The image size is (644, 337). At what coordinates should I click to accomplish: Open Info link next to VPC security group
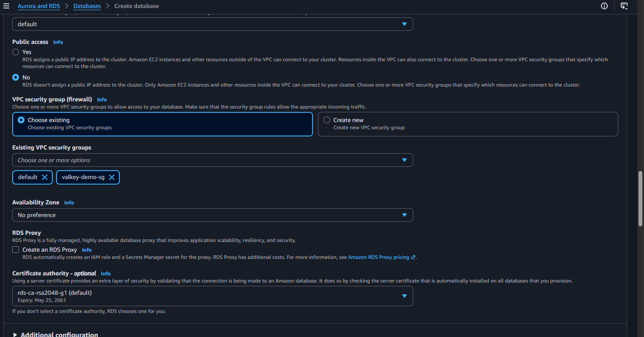(x=102, y=100)
